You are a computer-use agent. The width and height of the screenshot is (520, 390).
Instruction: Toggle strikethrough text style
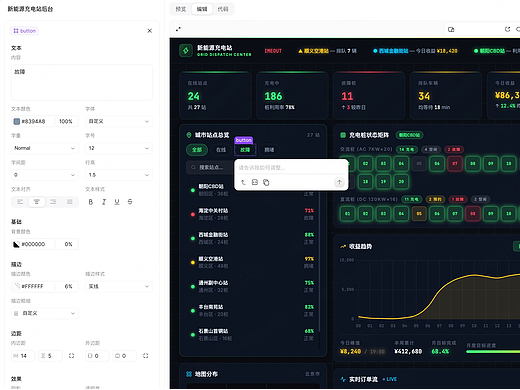[x=130, y=202]
